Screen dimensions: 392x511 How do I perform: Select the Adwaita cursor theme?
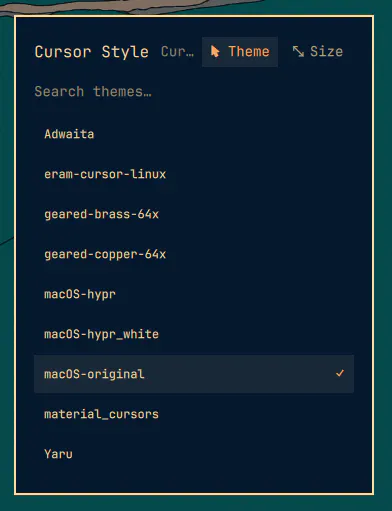point(194,134)
